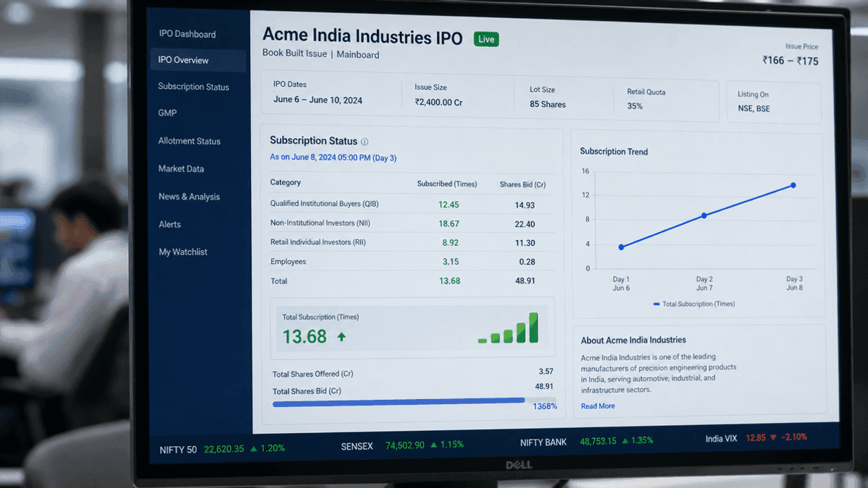868x488 pixels.
Task: Click the issue price ₹166 – ₹175
Action: [790, 61]
